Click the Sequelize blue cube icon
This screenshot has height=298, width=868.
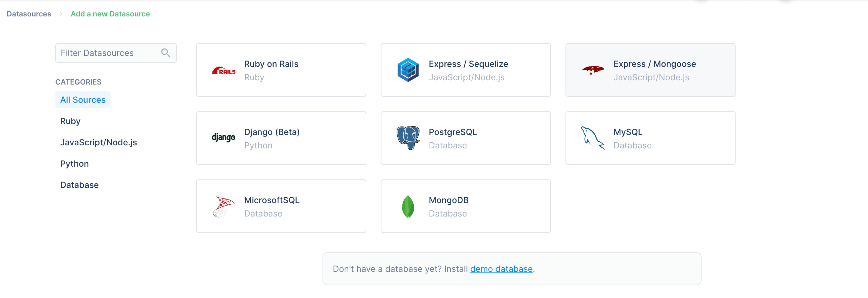tap(408, 70)
